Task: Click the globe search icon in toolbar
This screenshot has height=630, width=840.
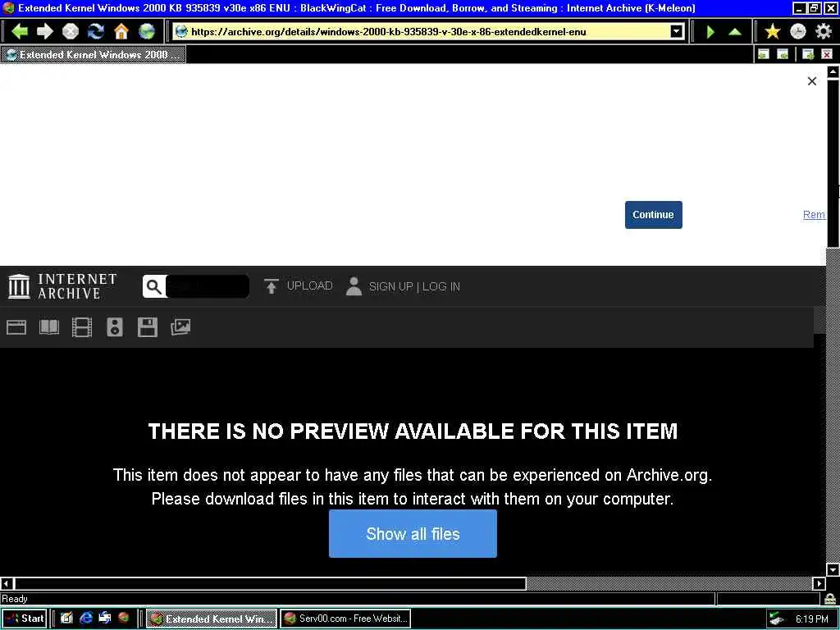Action: (x=147, y=32)
